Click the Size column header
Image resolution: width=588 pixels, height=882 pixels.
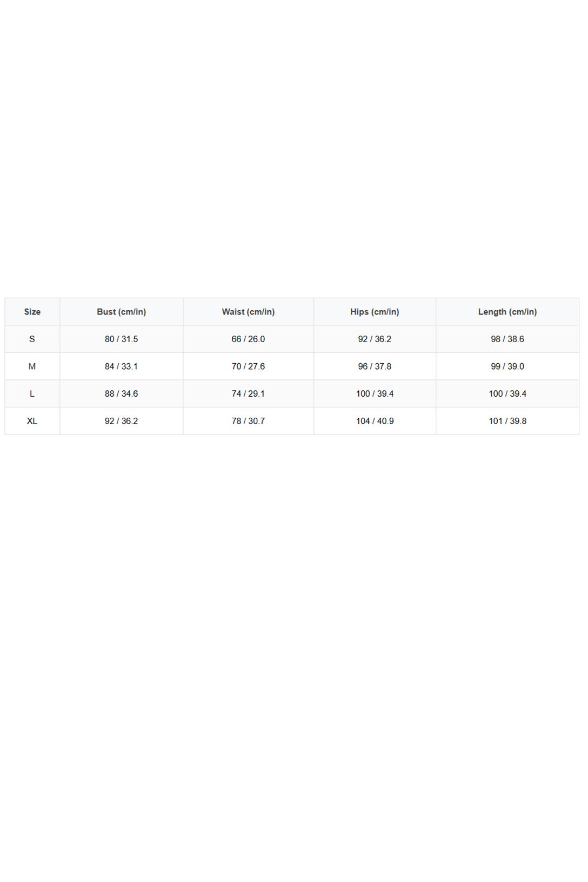coord(32,312)
